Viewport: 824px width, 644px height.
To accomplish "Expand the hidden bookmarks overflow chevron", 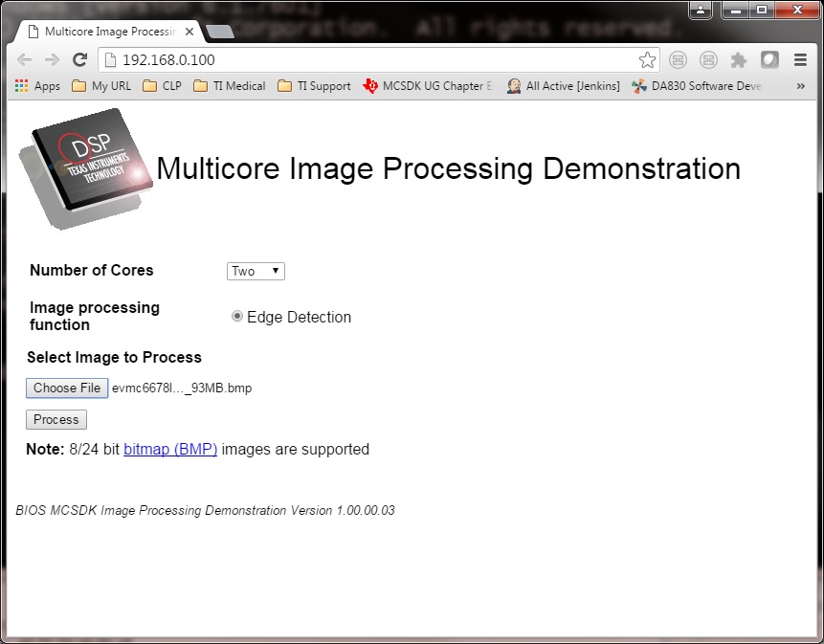I will pos(800,86).
